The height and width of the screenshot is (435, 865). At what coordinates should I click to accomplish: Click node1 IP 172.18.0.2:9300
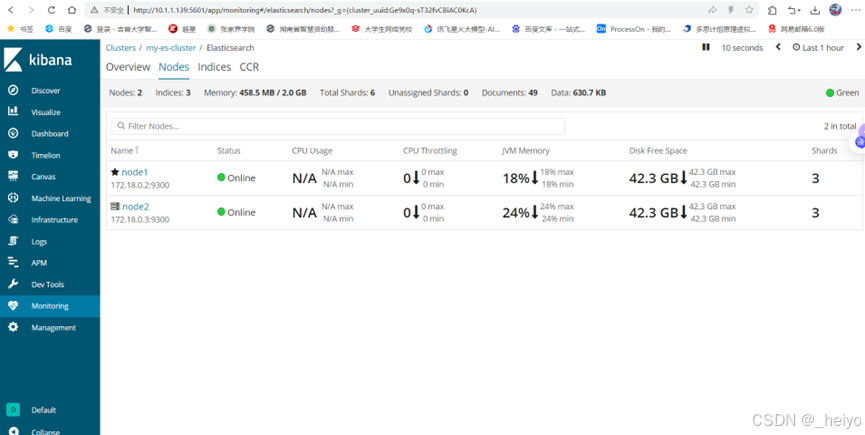click(140, 185)
